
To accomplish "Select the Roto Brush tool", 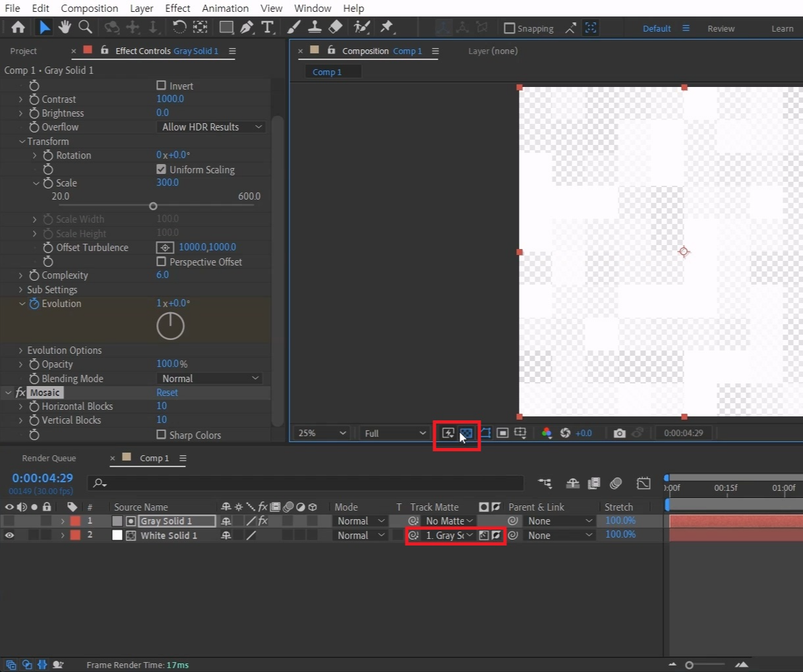I will point(362,27).
